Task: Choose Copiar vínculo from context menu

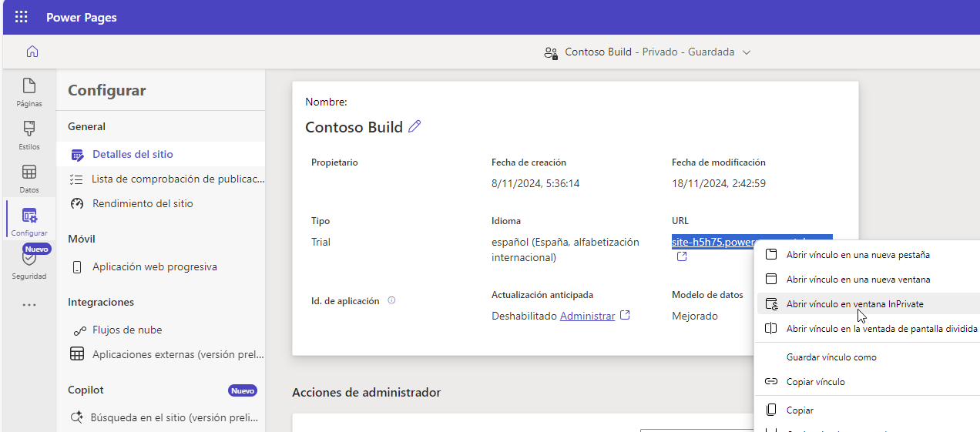Action: tap(869, 382)
